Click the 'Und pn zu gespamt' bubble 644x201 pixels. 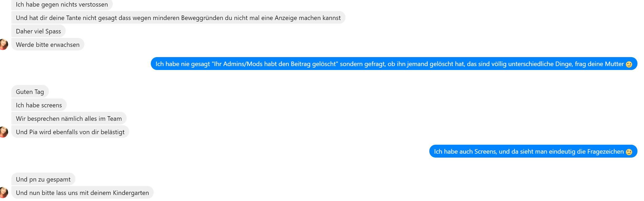tap(43, 179)
